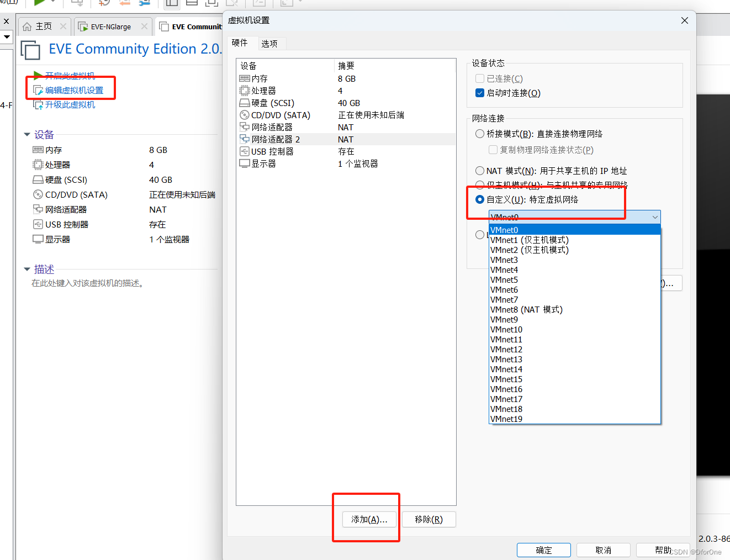Click CD/DVD (SATA) icon in main window devices
Image resolution: width=730 pixels, height=560 pixels.
pyautogui.click(x=38, y=194)
